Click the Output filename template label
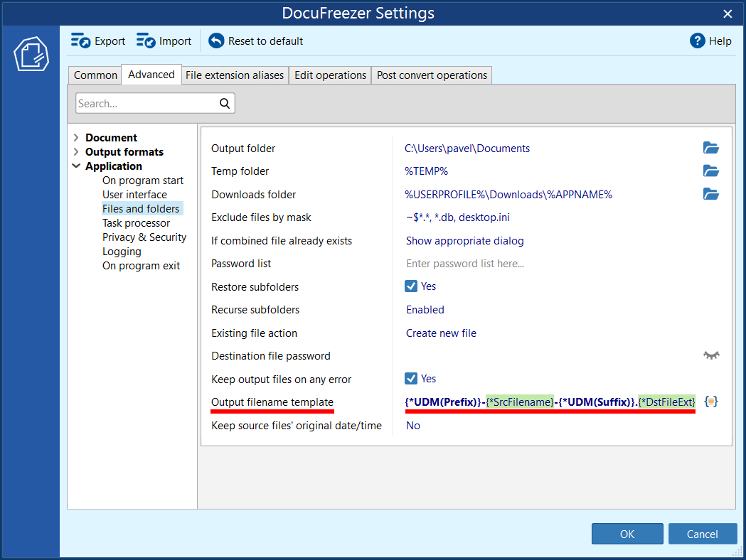Screen dimensions: 746x560 pyautogui.click(x=272, y=402)
